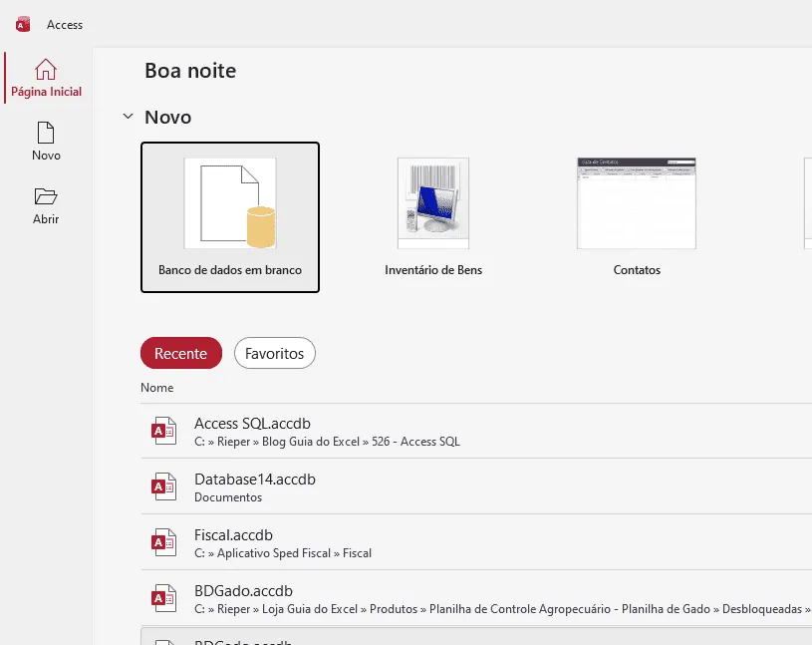The image size is (812, 645).
Task: Open Fiscal.accdb recent file
Action: pos(476,542)
